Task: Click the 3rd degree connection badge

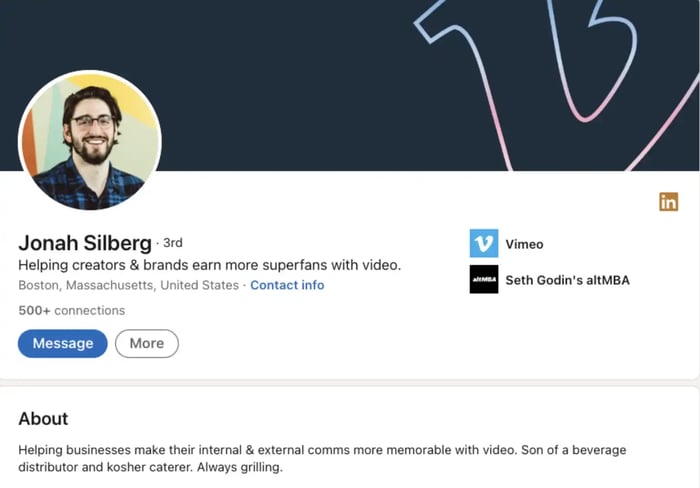Action: 172,243
